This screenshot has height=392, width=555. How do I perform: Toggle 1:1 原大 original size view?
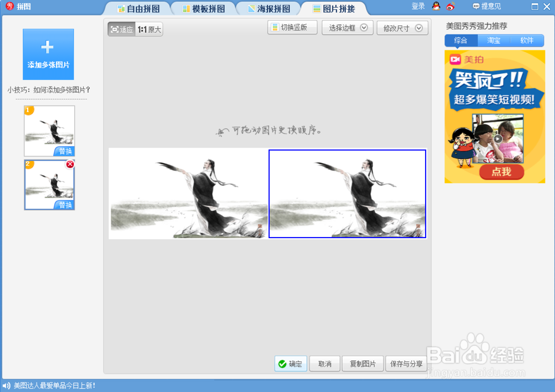click(149, 29)
